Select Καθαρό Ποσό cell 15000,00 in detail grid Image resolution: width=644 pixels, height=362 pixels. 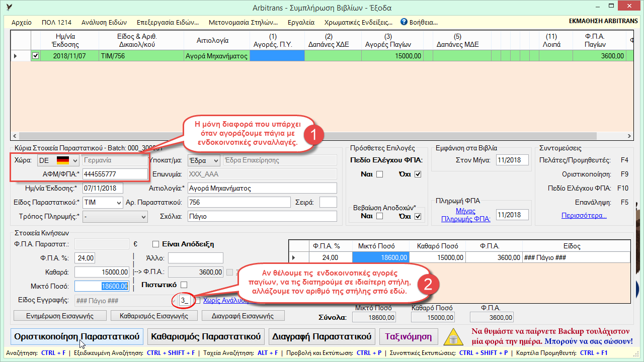(437, 257)
